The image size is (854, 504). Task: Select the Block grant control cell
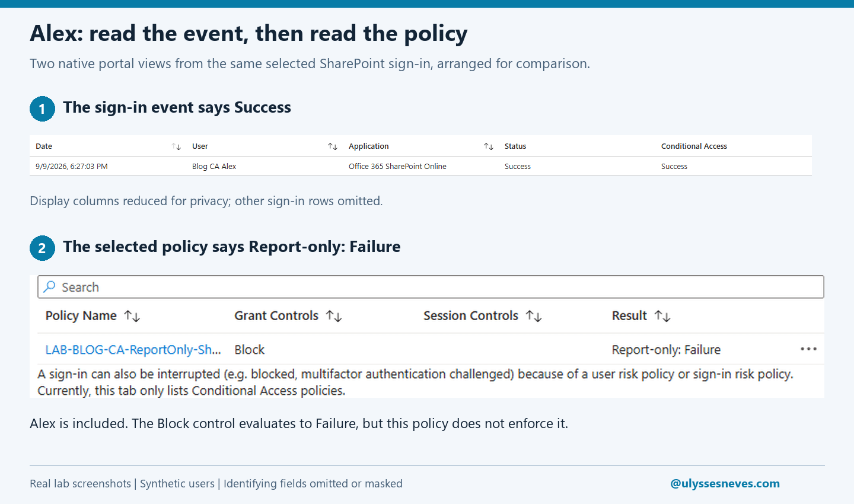click(x=250, y=350)
